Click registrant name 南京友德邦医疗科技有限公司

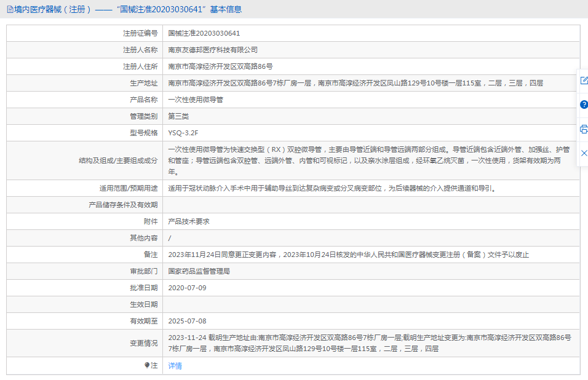(x=213, y=50)
